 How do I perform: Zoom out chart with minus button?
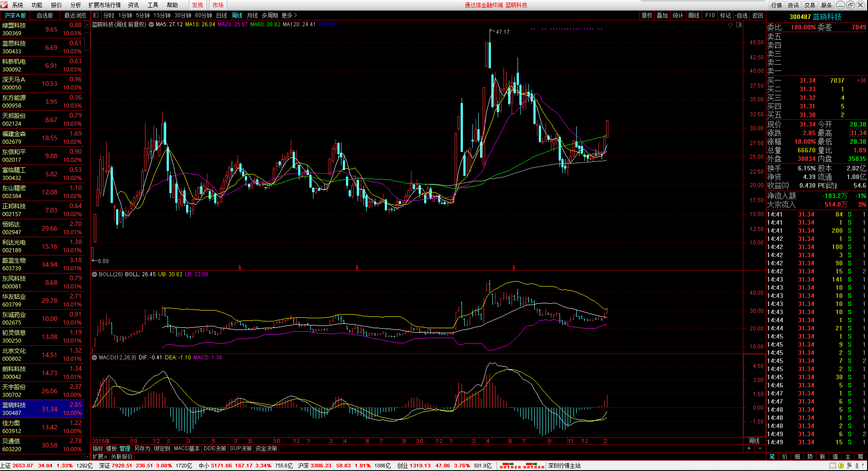pos(760,448)
